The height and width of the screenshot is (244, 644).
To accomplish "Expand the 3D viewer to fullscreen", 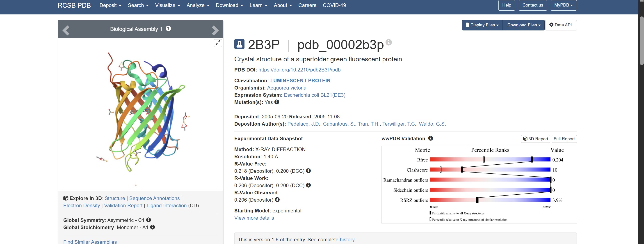I will point(218,43).
